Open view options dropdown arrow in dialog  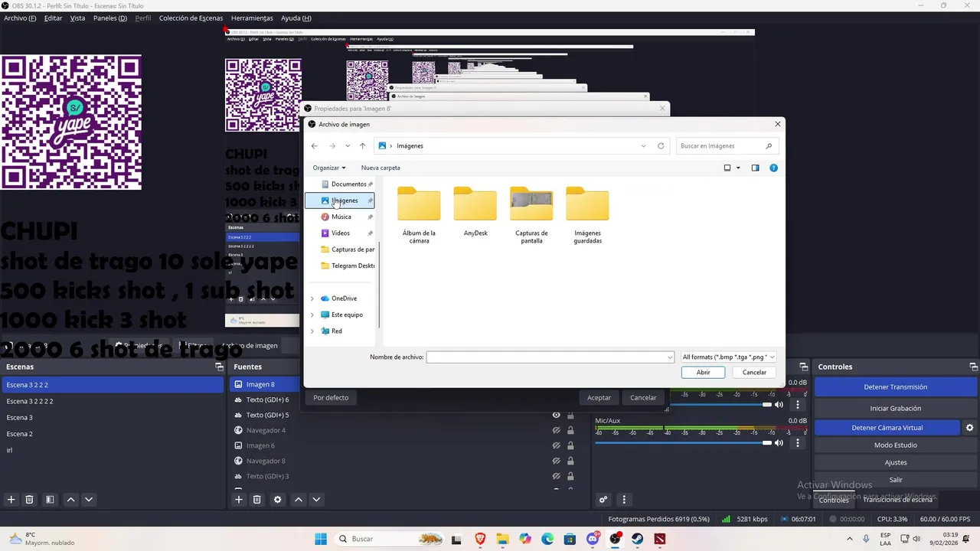(x=738, y=168)
